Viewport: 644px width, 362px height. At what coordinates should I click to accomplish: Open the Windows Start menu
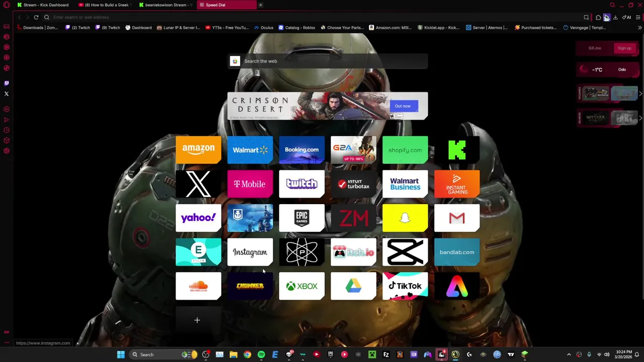click(121, 354)
